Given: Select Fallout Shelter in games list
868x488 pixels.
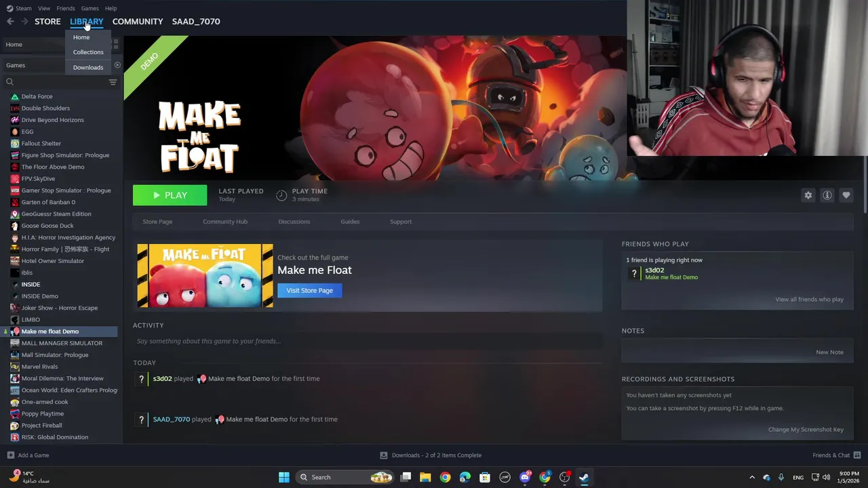Looking at the screenshot, I should coord(41,144).
